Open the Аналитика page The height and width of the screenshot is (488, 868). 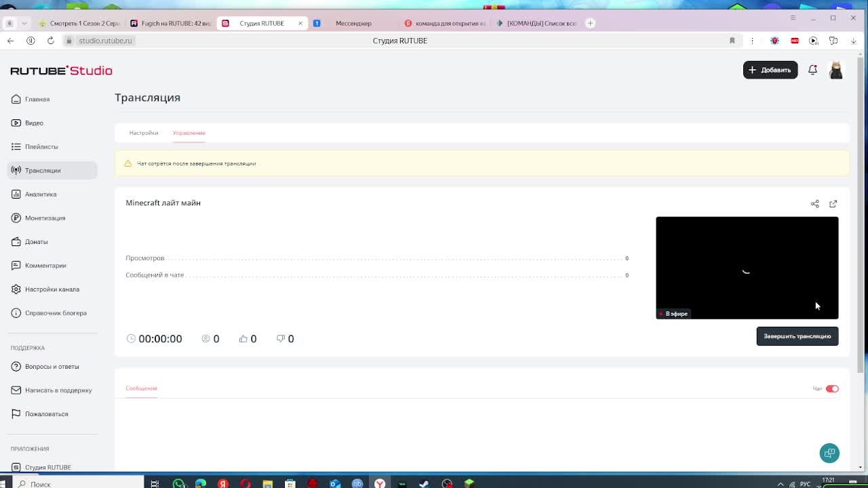[41, 194]
